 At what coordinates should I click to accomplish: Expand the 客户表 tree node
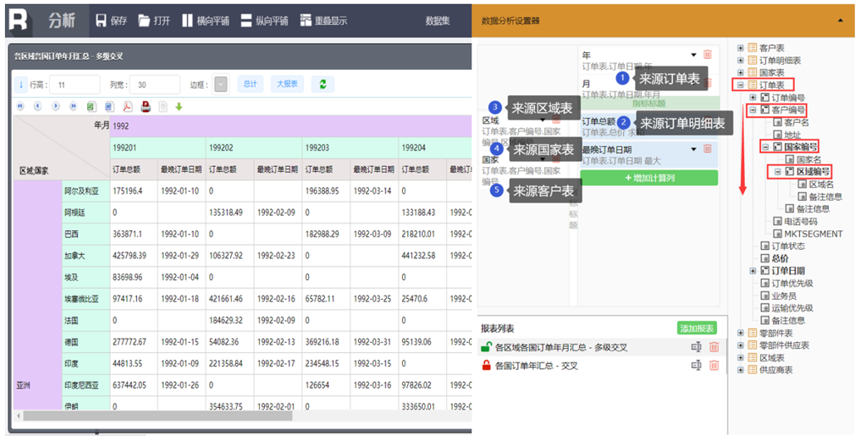740,48
